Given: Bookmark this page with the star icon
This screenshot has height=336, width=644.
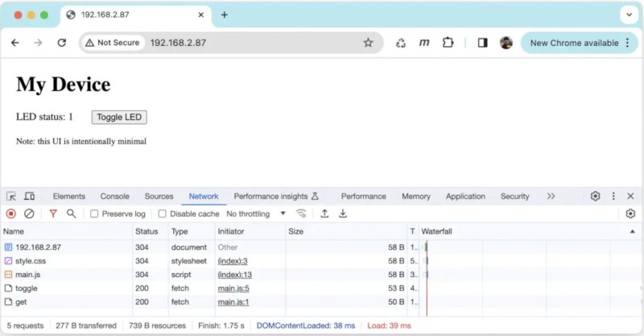Looking at the screenshot, I should [x=368, y=43].
